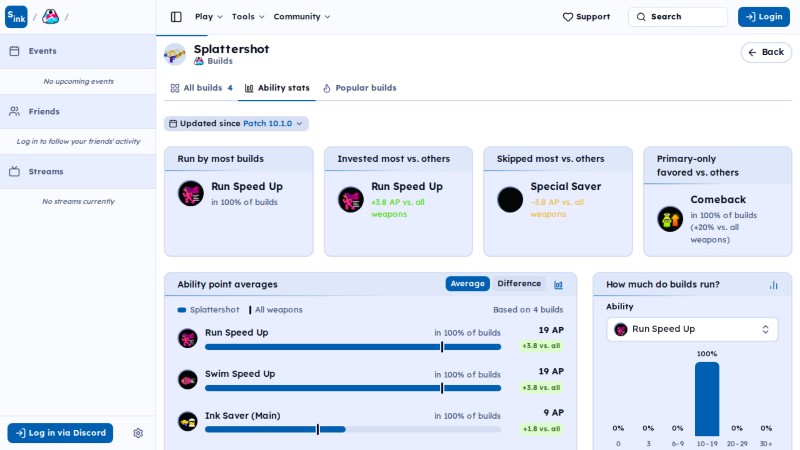
Task: Click 'No upcoming events' text
Action: click(79, 81)
